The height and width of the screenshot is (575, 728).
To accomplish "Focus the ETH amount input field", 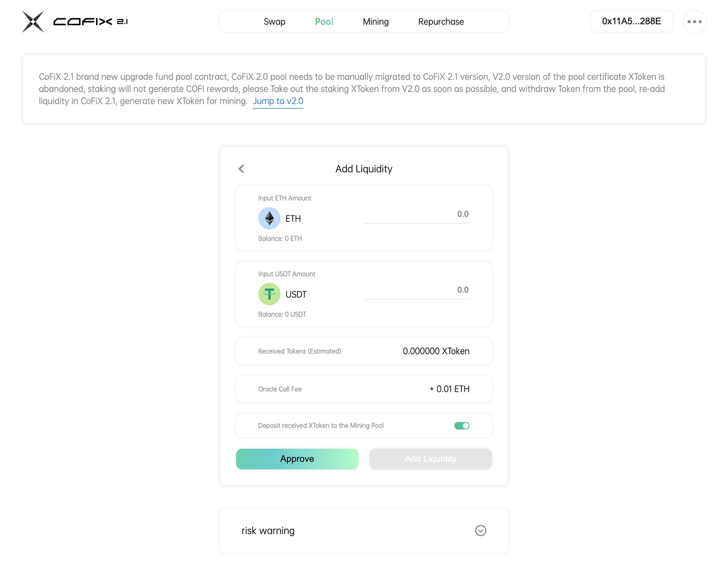I will tap(416, 214).
